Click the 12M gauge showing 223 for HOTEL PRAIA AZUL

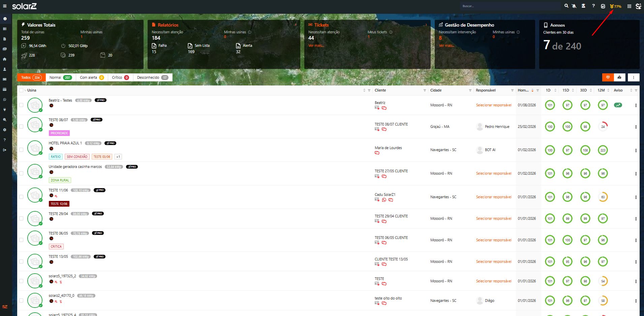click(x=603, y=150)
